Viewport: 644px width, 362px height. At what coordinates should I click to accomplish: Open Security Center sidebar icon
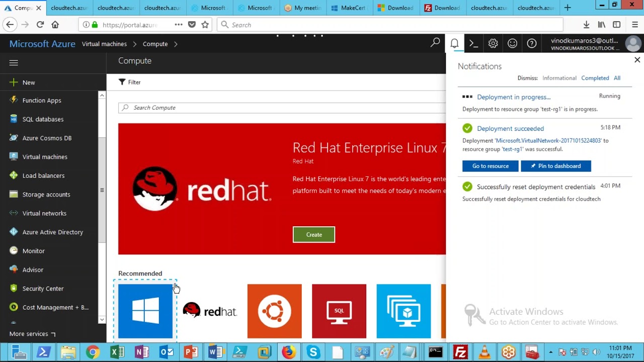pos(14,289)
